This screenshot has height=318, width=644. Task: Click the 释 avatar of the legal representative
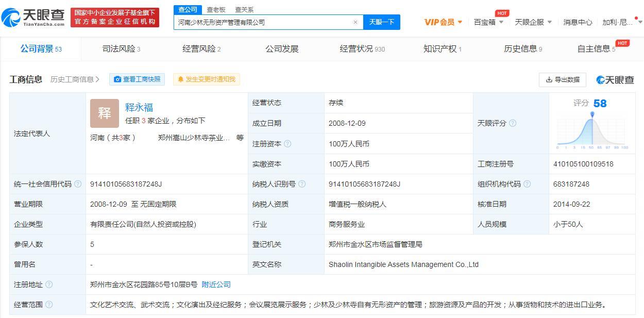(105, 113)
